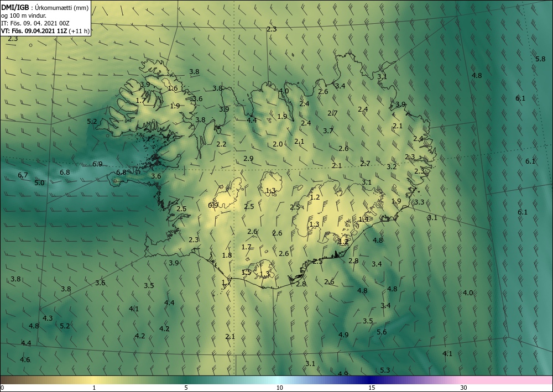Click the '5.3' value on the map
553x392 pixels.
pyautogui.click(x=385, y=370)
